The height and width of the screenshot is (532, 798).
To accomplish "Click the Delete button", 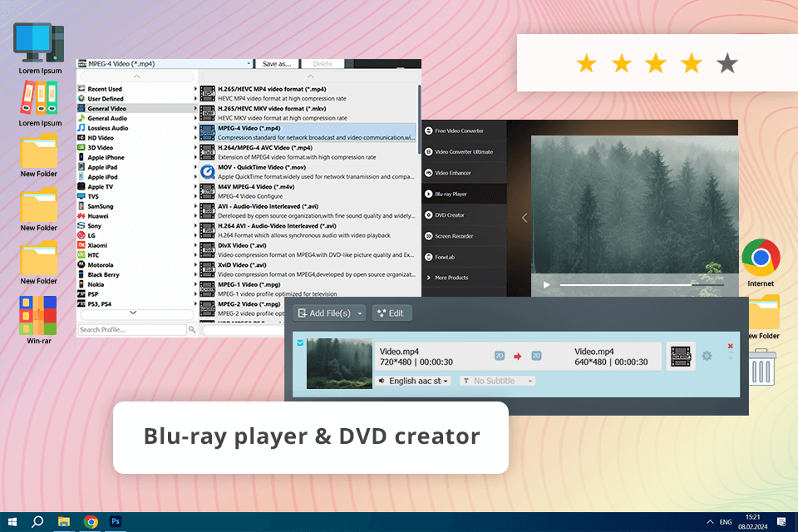I will [323, 64].
